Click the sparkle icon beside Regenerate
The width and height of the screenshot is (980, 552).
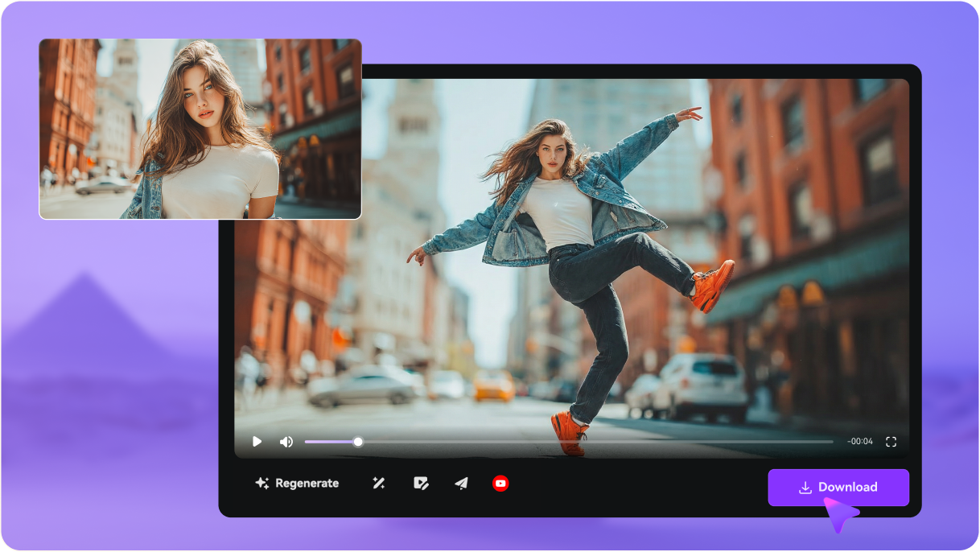point(261,484)
